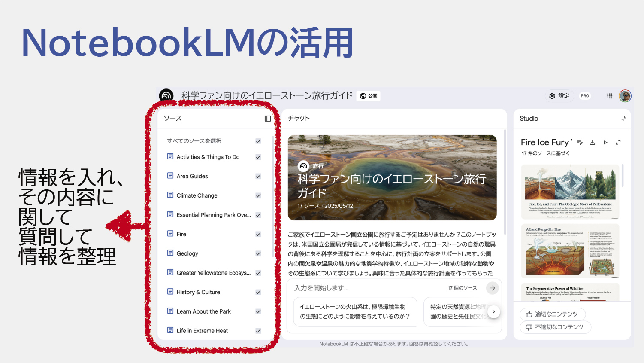
Task: Click the 公開 public share badge
Action: click(x=369, y=96)
